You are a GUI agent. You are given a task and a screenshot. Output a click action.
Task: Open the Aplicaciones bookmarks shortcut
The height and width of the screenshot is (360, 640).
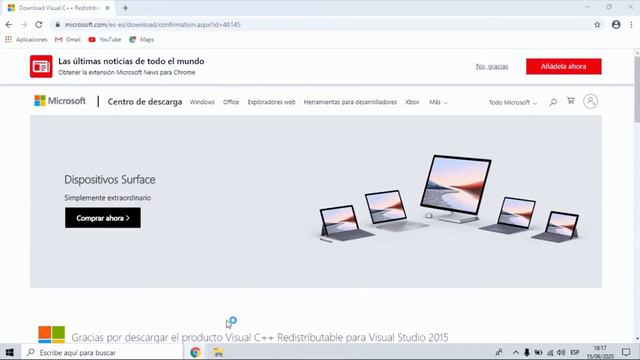click(26, 40)
